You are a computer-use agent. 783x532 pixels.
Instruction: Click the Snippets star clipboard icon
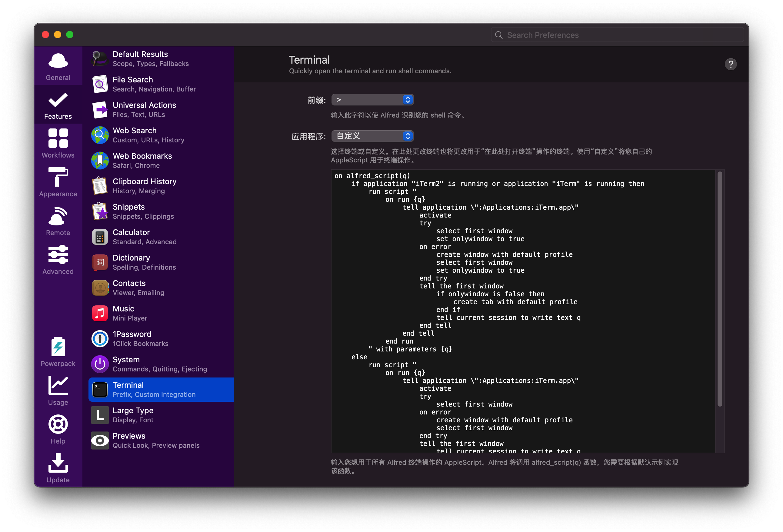pos(100,211)
